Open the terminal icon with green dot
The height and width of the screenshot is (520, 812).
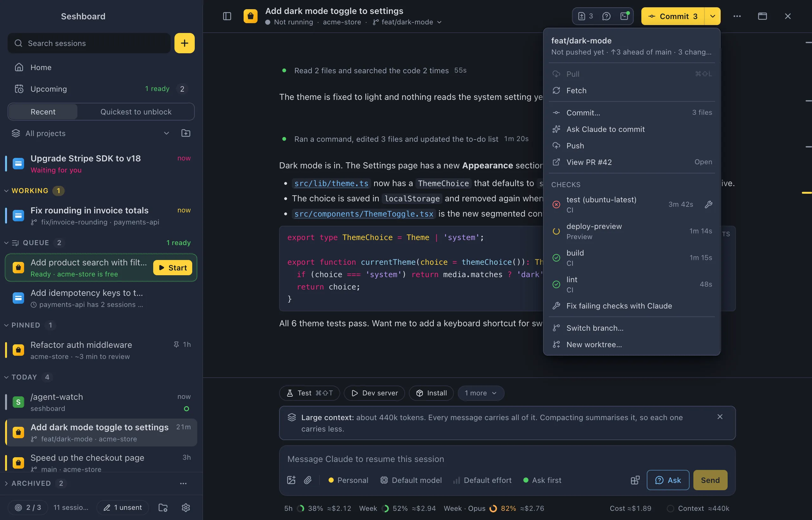tap(625, 16)
